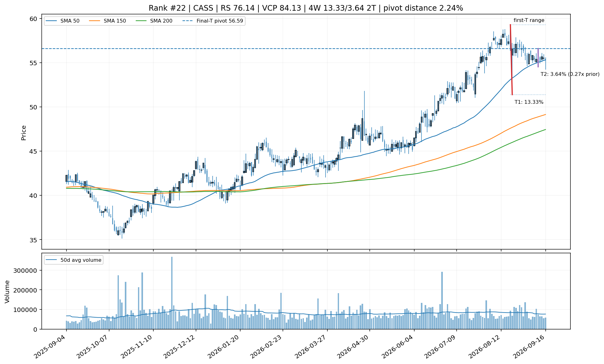Viewport: 604px width, 364px height.
Task: Click the T2: 3.64% annotation label
Action: click(570, 74)
